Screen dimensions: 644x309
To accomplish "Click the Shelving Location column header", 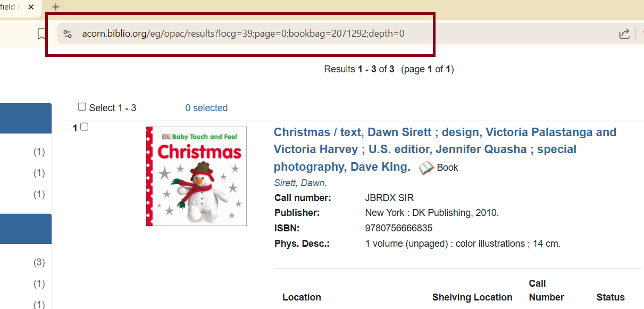I will 472,297.
